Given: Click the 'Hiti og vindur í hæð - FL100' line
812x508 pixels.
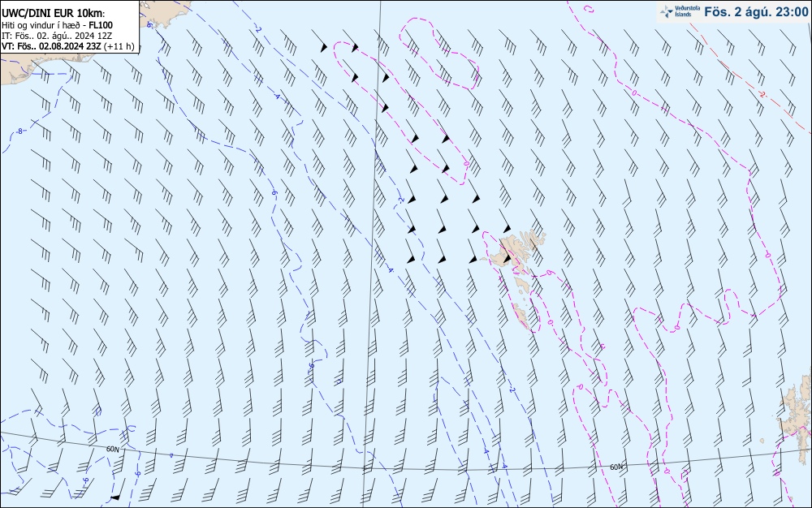Looking at the screenshot, I should click(x=57, y=25).
